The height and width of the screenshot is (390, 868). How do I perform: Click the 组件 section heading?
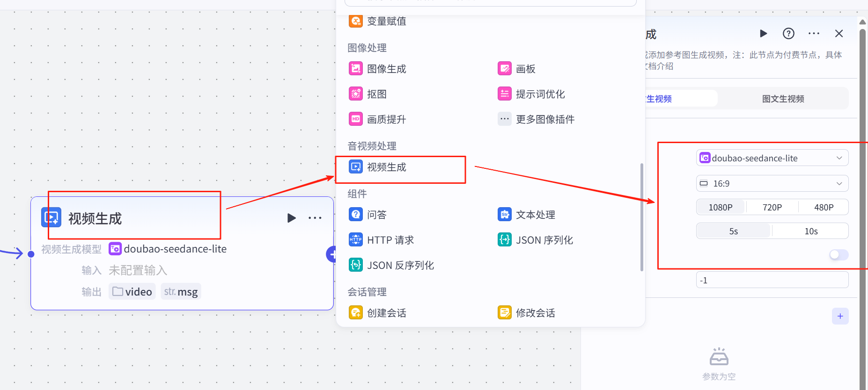coord(357,194)
